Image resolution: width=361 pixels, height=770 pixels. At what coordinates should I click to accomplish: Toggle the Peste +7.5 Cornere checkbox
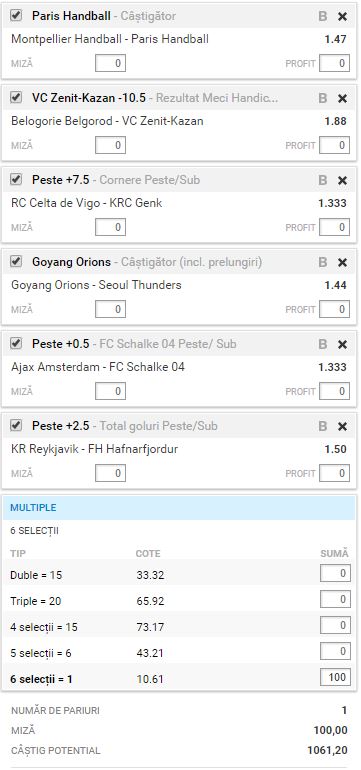pos(16,180)
